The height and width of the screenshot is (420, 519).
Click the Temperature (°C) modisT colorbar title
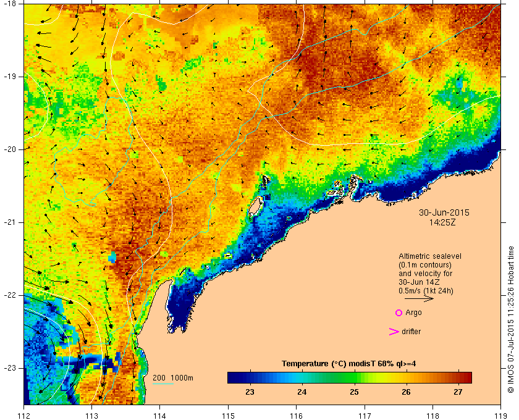click(349, 364)
